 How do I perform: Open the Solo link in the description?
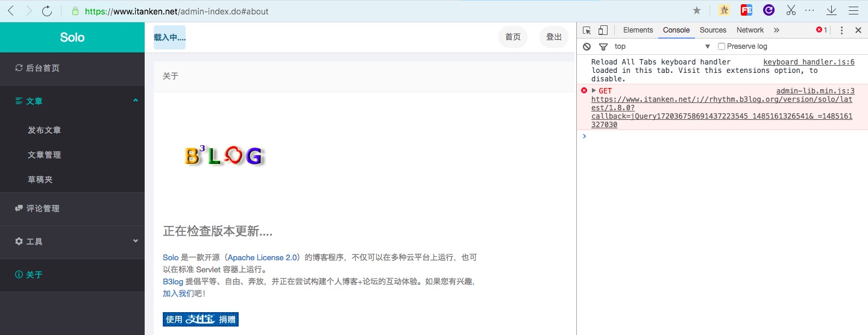(x=171, y=257)
